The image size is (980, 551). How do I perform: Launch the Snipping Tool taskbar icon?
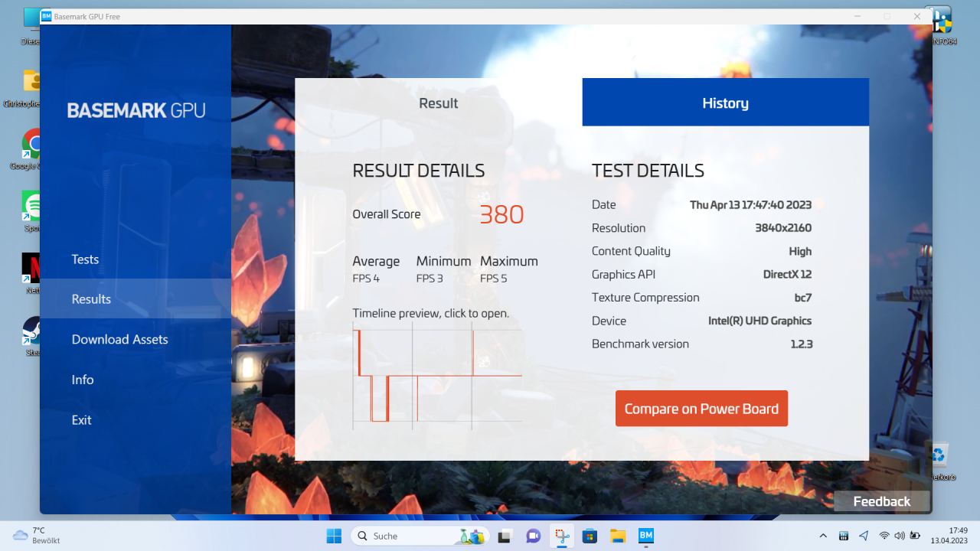(561, 536)
